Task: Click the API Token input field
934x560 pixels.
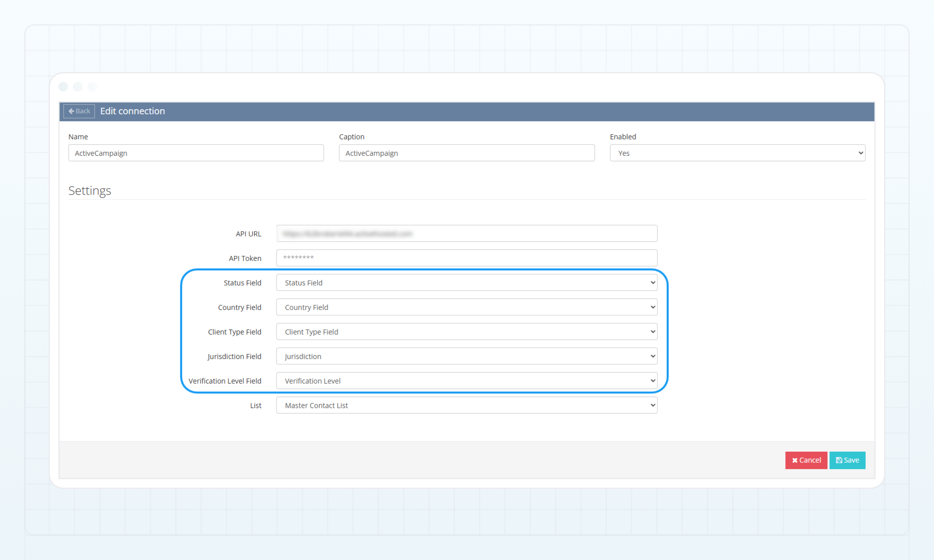Action: tap(466, 258)
